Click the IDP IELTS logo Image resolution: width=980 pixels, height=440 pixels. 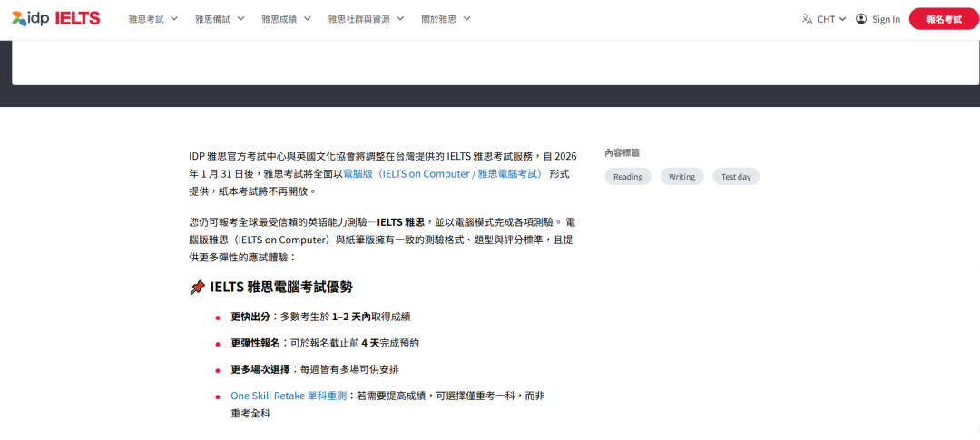(55, 18)
